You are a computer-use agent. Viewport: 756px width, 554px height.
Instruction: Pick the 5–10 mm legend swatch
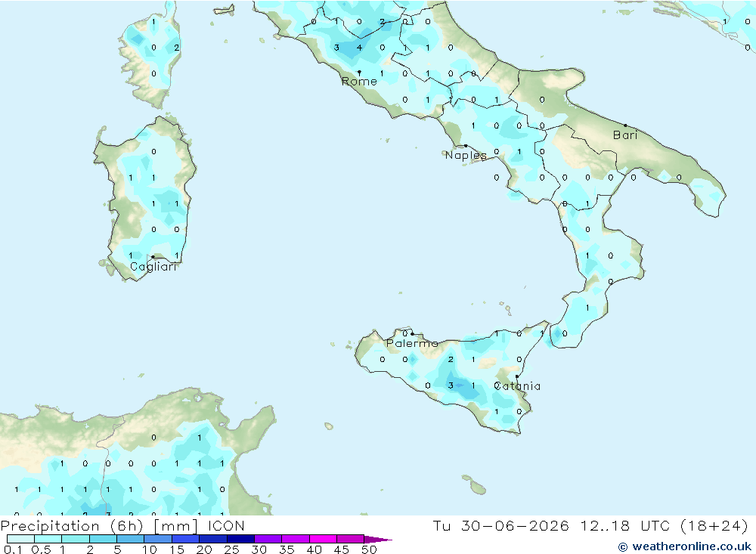tap(131, 539)
